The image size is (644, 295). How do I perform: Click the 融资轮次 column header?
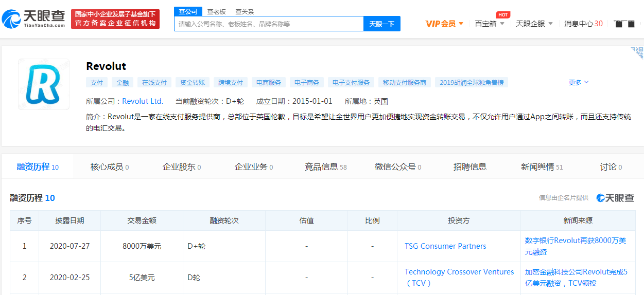pos(224,220)
